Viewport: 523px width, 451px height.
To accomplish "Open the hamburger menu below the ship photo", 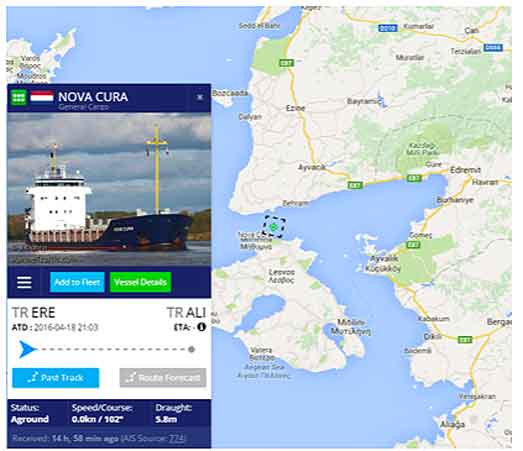I will pos(24,282).
